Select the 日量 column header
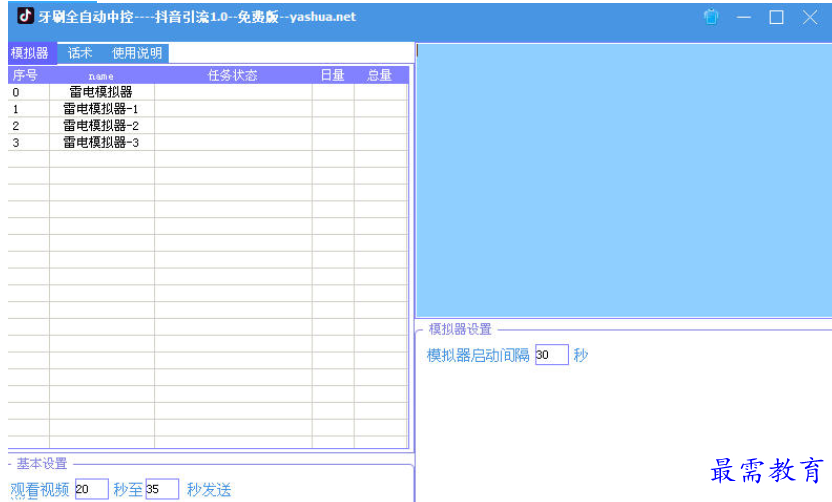The width and height of the screenshot is (832, 502). click(x=333, y=75)
